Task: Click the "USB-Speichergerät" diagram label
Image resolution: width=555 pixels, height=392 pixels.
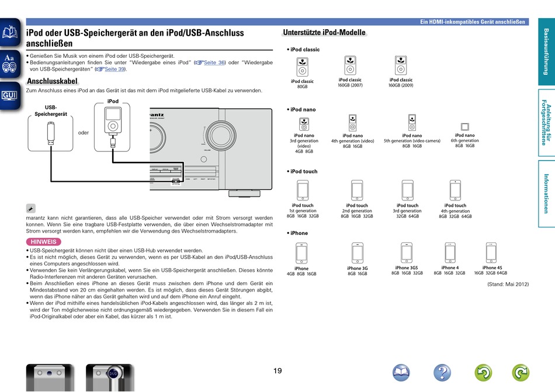Action: click(x=51, y=111)
